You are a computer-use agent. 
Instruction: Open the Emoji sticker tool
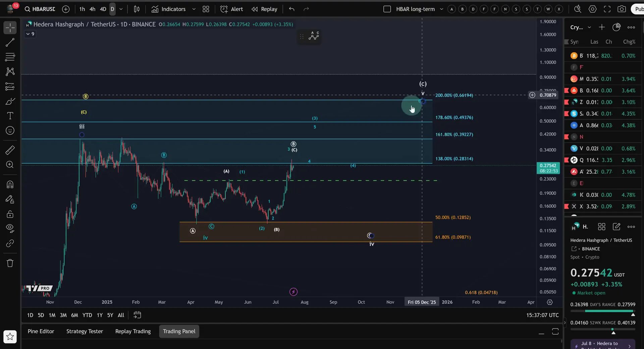[x=10, y=131]
